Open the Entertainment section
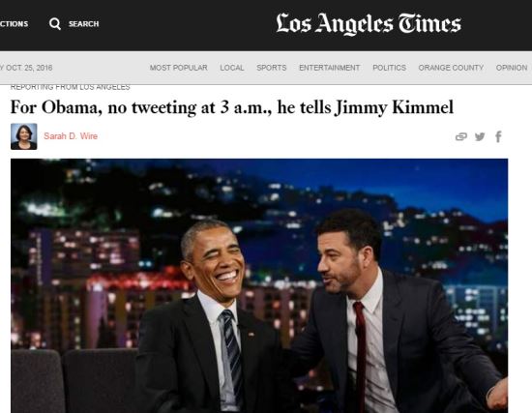The image size is (532, 413). [x=330, y=68]
